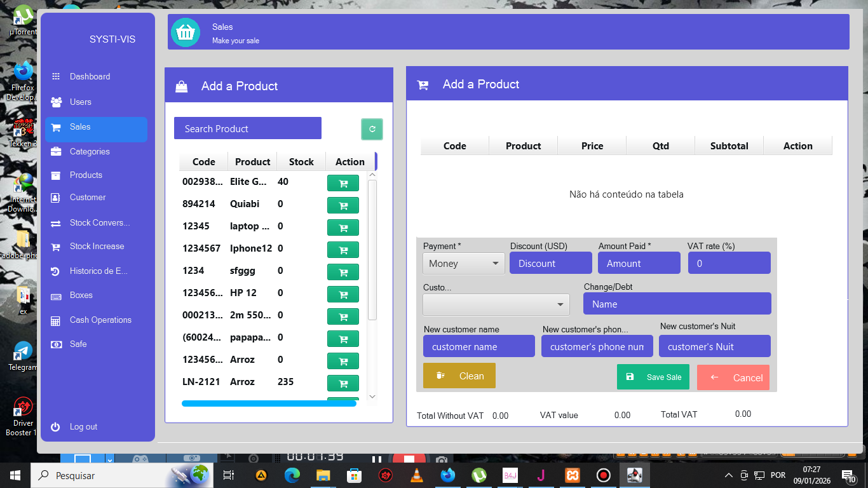Add sfggg product to the cart
868x488 pixels.
point(343,272)
